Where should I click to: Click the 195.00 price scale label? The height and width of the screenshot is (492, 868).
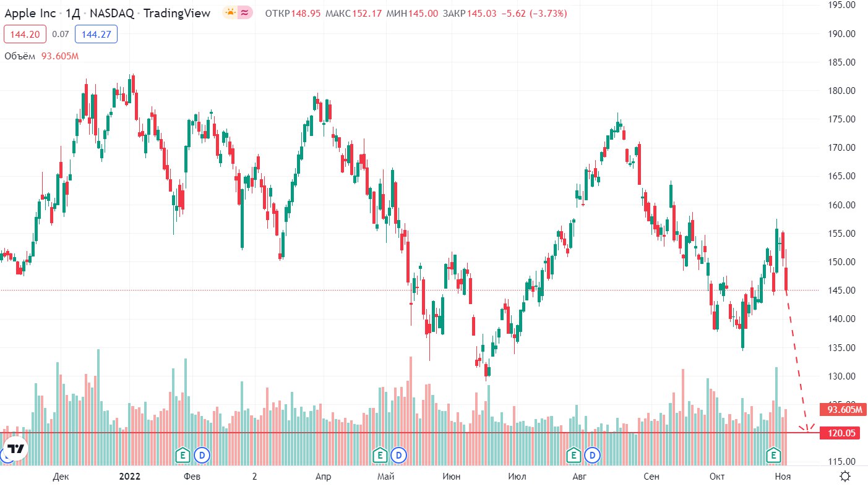(841, 5)
